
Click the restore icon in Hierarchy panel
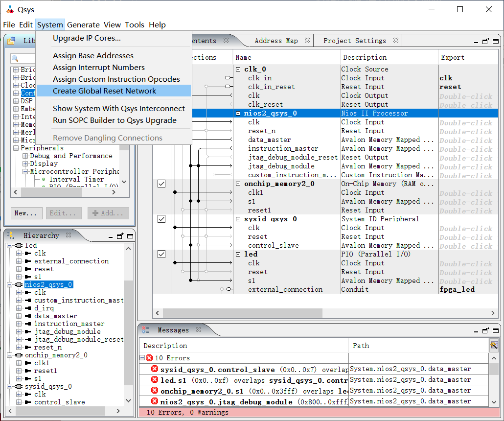[x=120, y=235]
